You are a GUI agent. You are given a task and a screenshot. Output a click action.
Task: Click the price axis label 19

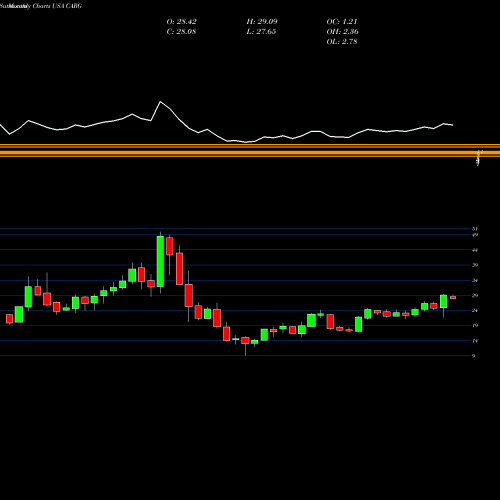click(x=475, y=326)
